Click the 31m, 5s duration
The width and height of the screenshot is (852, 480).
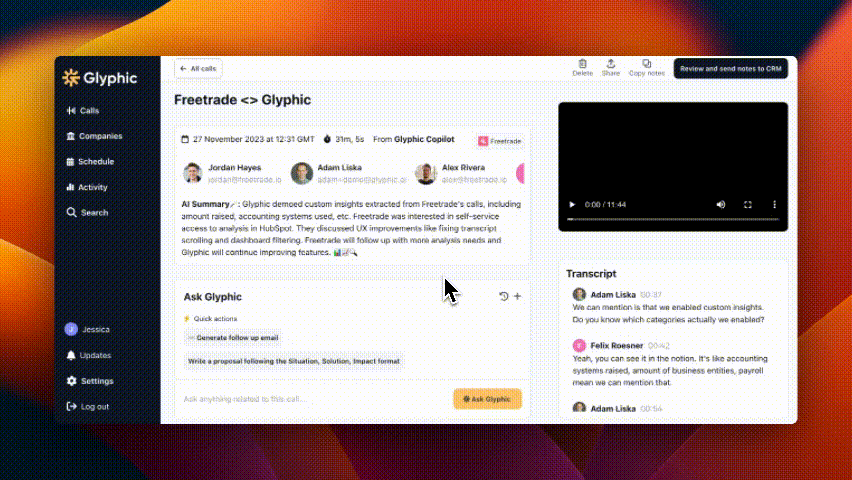[349, 139]
